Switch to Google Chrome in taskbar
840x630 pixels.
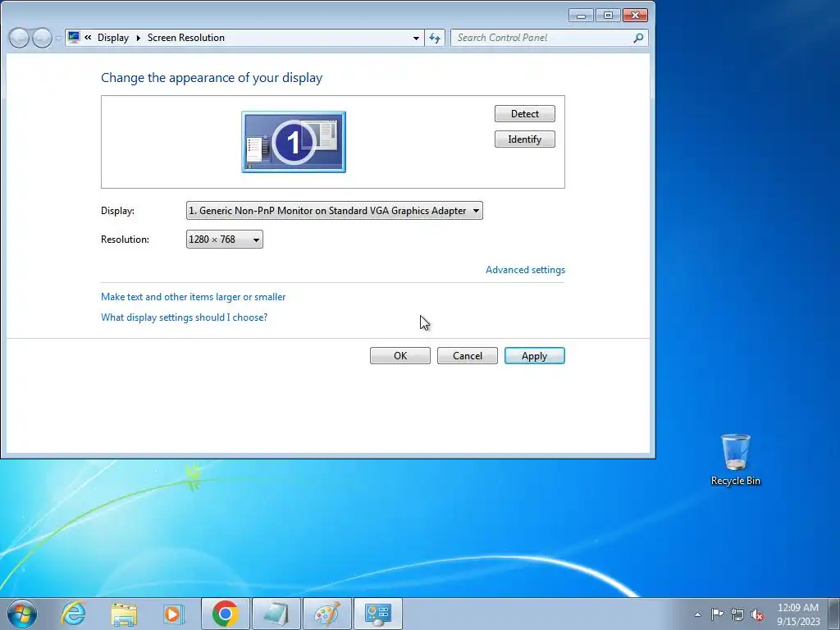226,614
